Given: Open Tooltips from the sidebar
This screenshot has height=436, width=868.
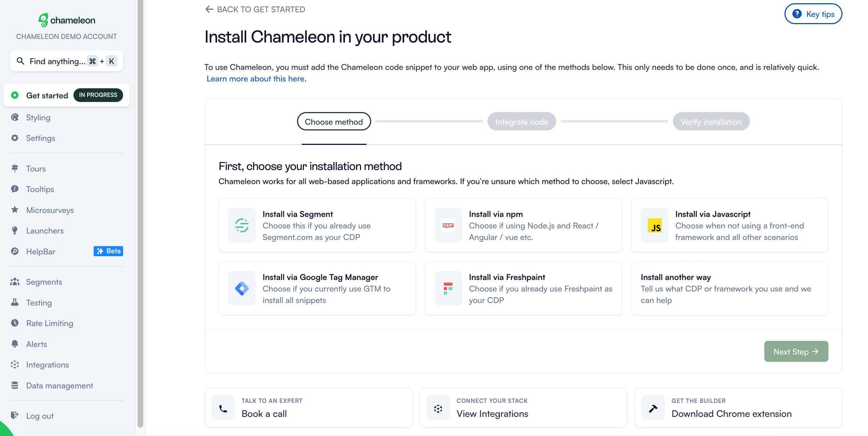Looking at the screenshot, I should (40, 189).
